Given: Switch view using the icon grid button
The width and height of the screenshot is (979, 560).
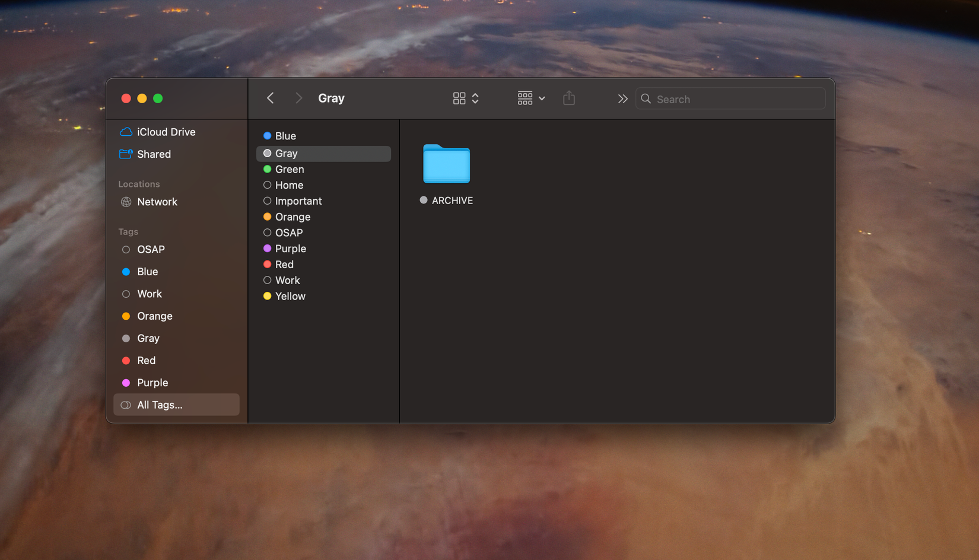Looking at the screenshot, I should click(x=459, y=98).
